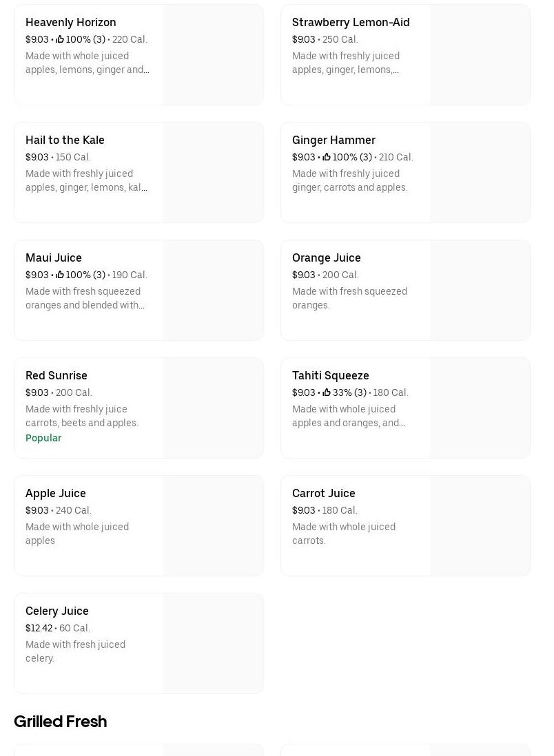Click the Celery Juice image thumbnail

pos(213,644)
